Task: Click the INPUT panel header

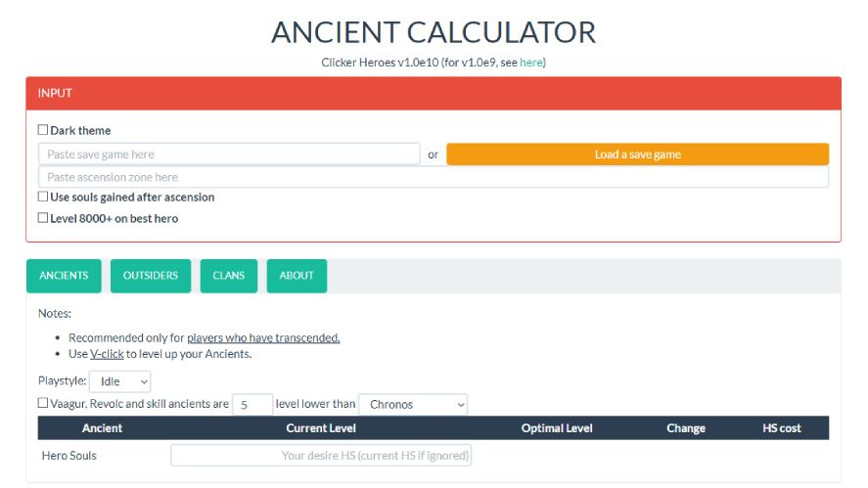Action: 434,93
